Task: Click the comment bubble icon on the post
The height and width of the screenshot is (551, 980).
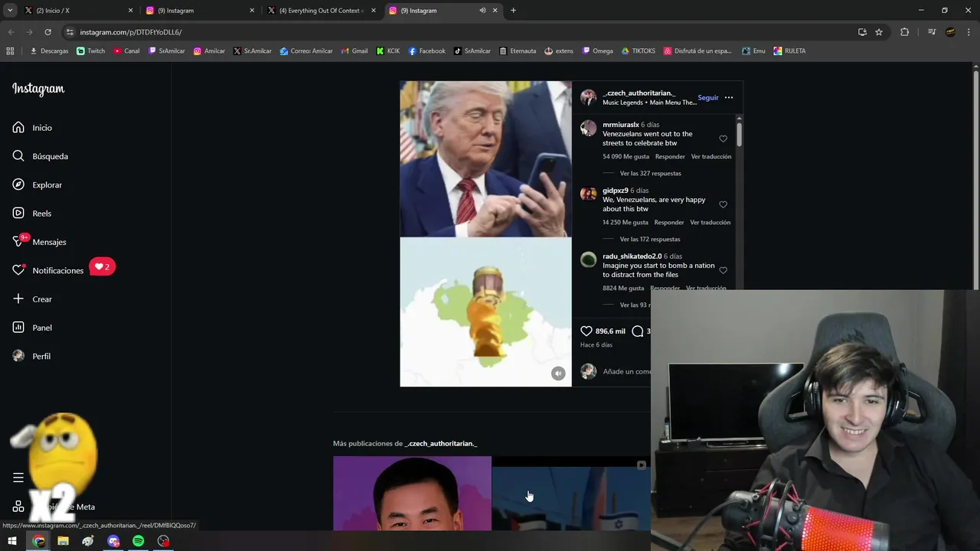Action: pyautogui.click(x=638, y=331)
